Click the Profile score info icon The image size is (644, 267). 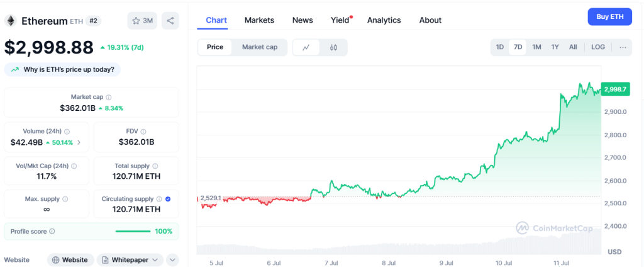click(x=52, y=231)
